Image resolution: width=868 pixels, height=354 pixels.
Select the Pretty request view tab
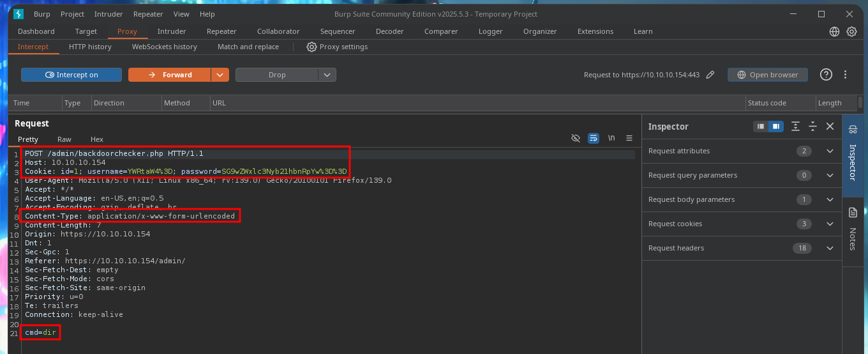tap(28, 139)
